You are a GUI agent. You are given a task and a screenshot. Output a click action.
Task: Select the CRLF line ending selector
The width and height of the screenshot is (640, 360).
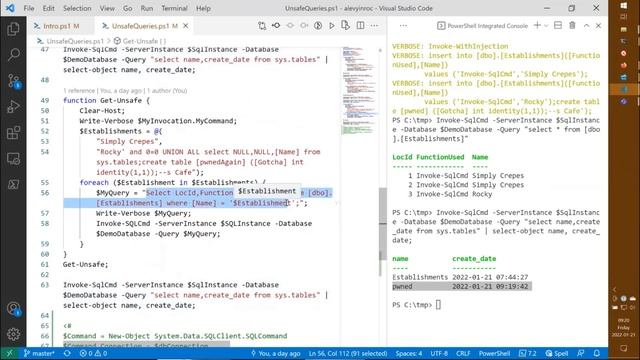click(x=463, y=353)
